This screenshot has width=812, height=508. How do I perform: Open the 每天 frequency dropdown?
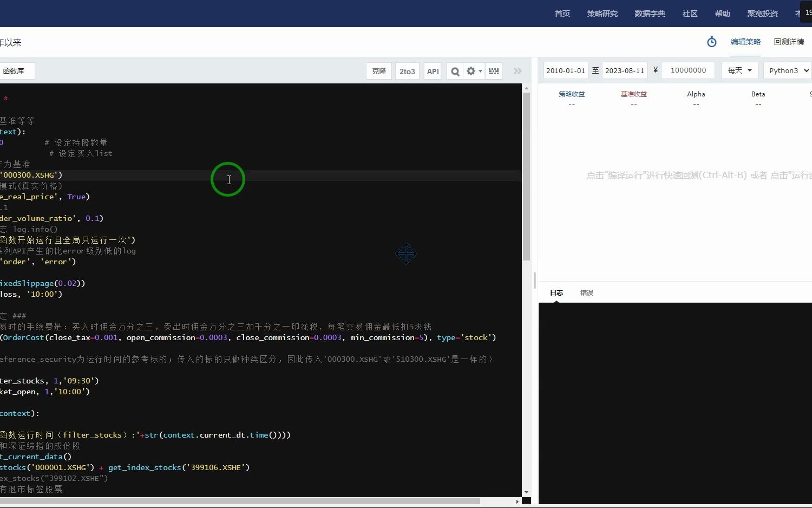pos(740,70)
